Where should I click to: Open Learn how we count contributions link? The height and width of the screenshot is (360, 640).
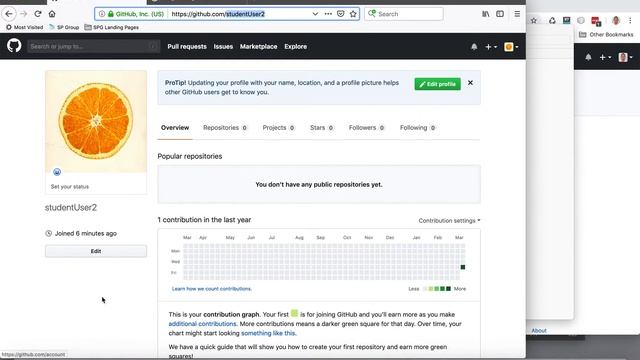point(211,289)
